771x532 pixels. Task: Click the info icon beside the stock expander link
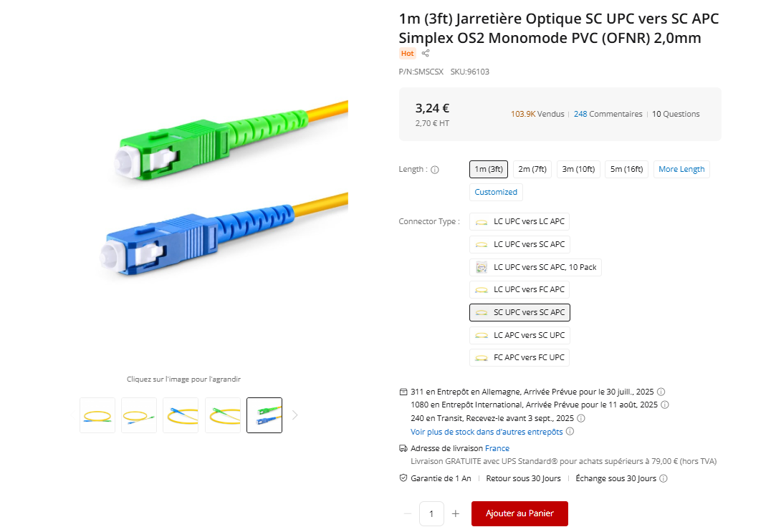pyautogui.click(x=570, y=431)
